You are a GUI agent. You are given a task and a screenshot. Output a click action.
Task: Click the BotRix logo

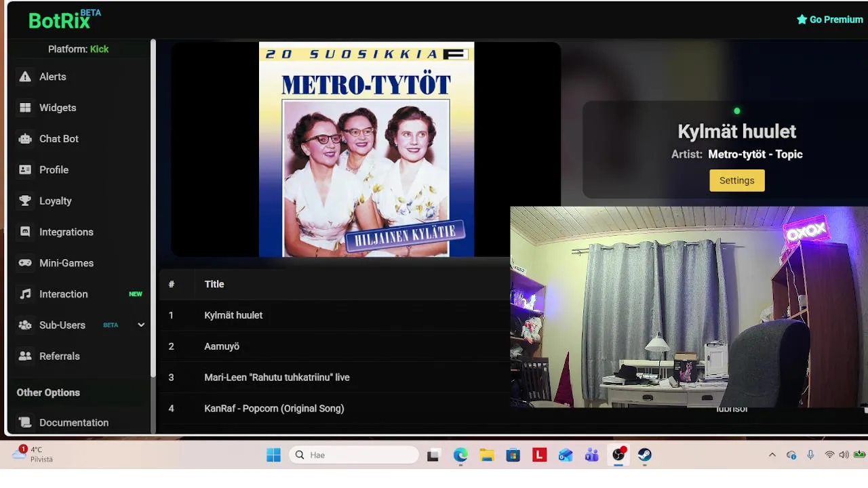click(64, 20)
